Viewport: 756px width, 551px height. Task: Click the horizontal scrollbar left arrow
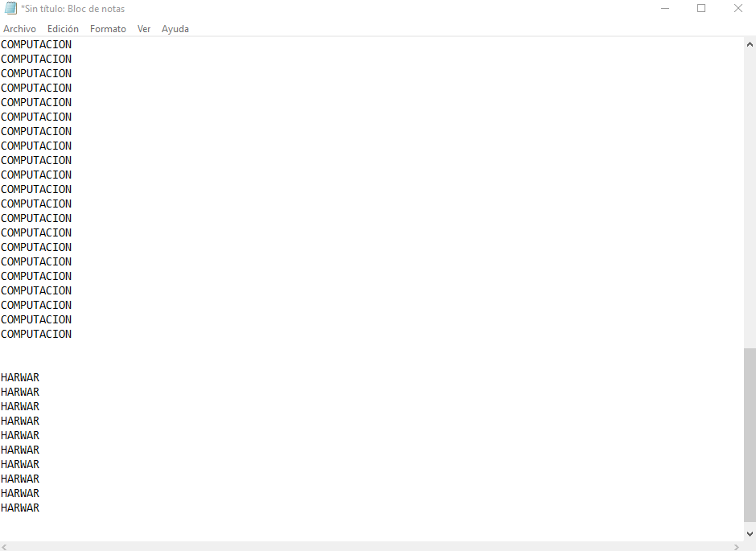pyautogui.click(x=5, y=547)
